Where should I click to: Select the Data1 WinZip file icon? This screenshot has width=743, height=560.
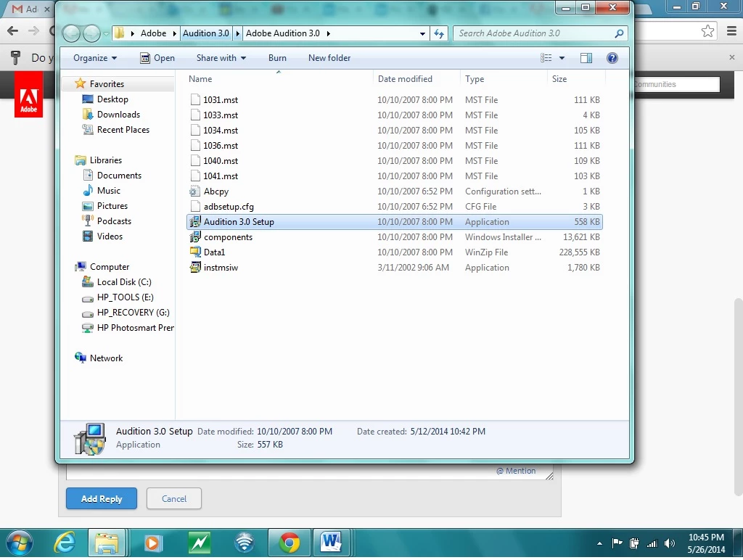click(x=194, y=252)
